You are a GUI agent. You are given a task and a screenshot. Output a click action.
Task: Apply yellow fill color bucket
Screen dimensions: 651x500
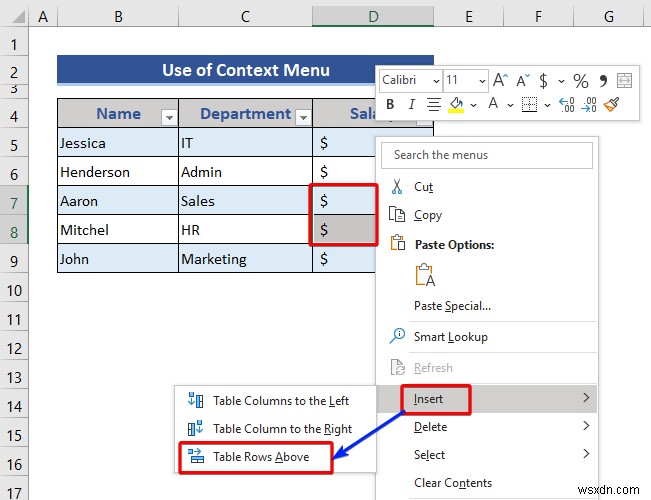coord(456,104)
